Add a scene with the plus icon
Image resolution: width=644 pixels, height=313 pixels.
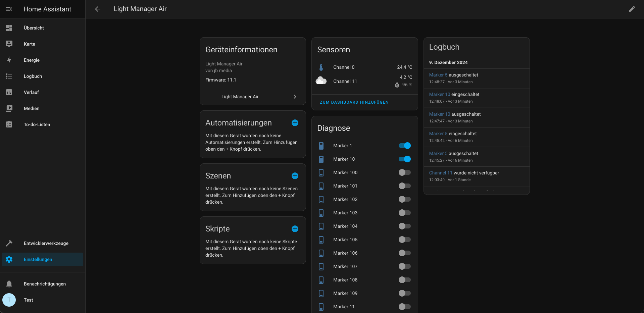coord(295,176)
